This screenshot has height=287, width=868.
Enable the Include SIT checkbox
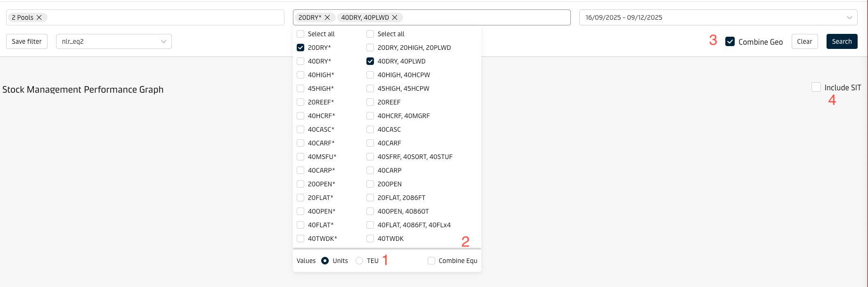[816, 87]
